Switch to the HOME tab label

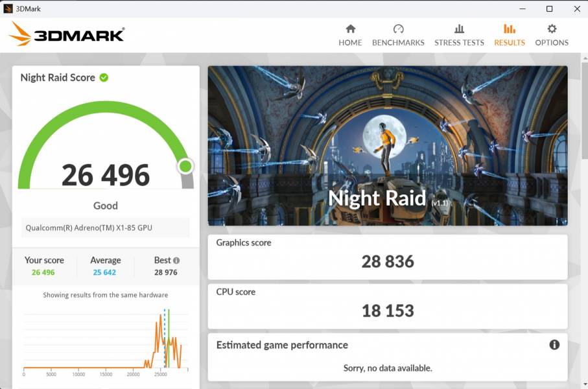350,43
